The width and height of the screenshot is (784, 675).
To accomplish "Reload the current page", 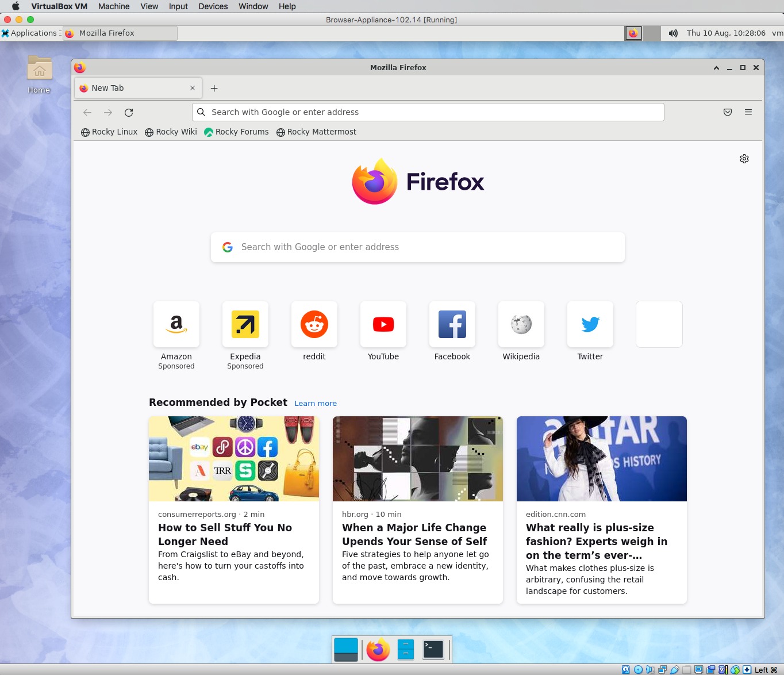I will [129, 112].
